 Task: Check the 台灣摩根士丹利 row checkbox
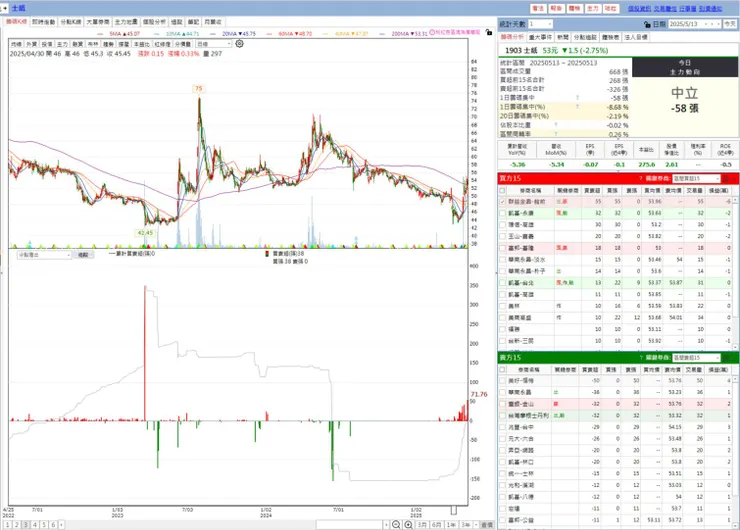point(502,416)
